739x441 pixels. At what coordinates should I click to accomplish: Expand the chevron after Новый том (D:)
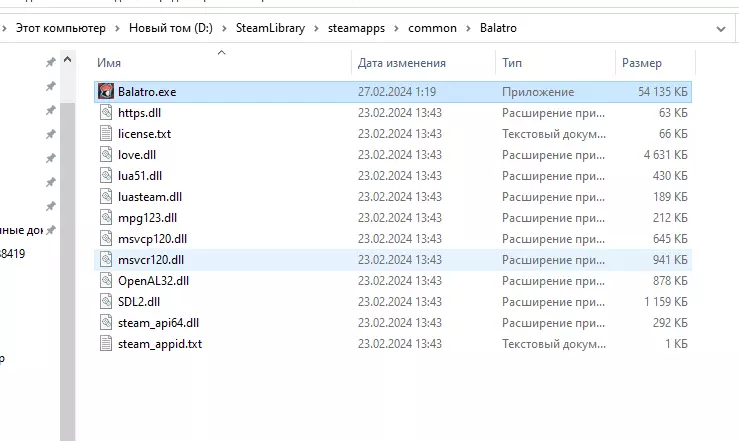click(224, 28)
